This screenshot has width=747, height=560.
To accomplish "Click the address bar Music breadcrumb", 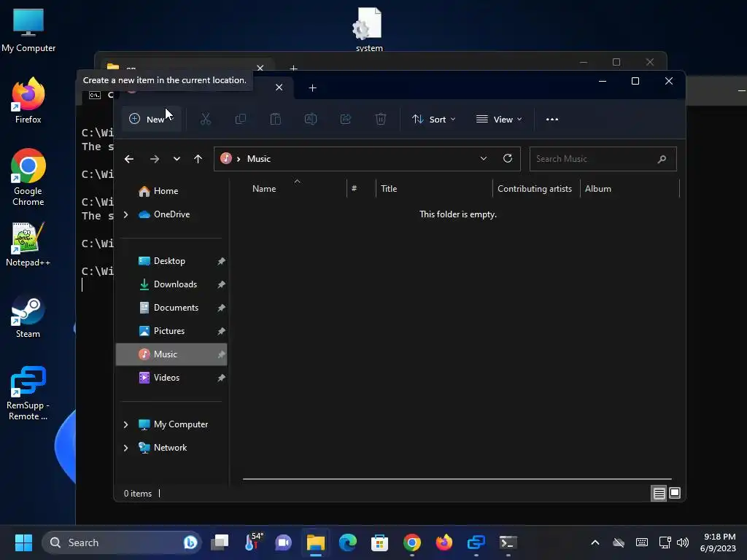I will 259,159.
